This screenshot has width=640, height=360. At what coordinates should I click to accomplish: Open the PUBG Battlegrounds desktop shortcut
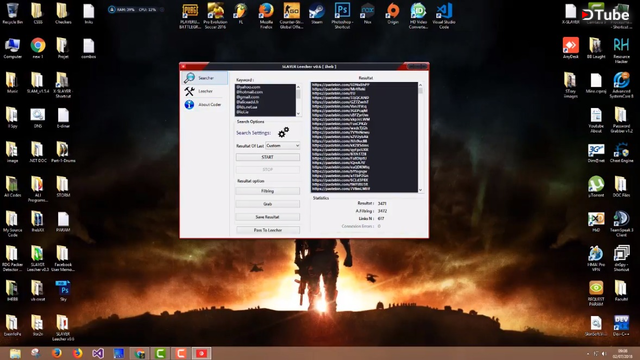(x=190, y=16)
